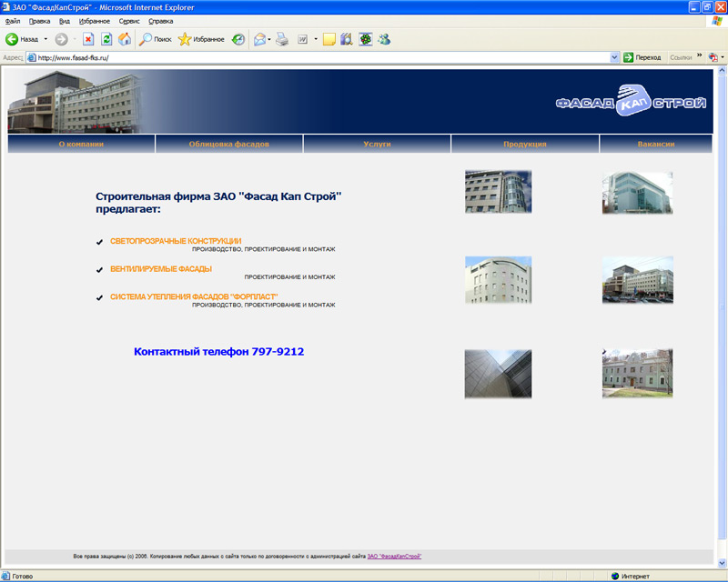This screenshot has height=582, width=728.
Task: Follow the СВЕТОПРОЗРАЧНЫЕ КОНСТРУКЦИИ link
Action: [176, 241]
